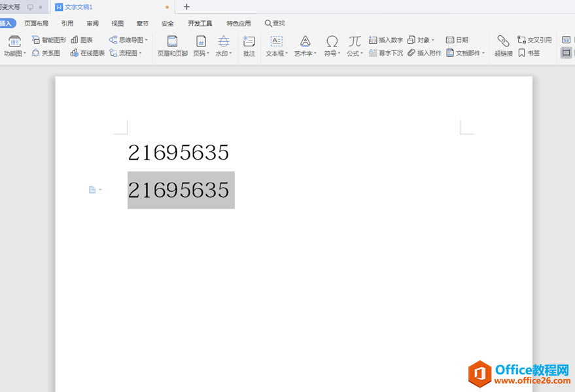Expand the 流程图 dropdown arrow
Screen dimensions: 575x392
141,54
